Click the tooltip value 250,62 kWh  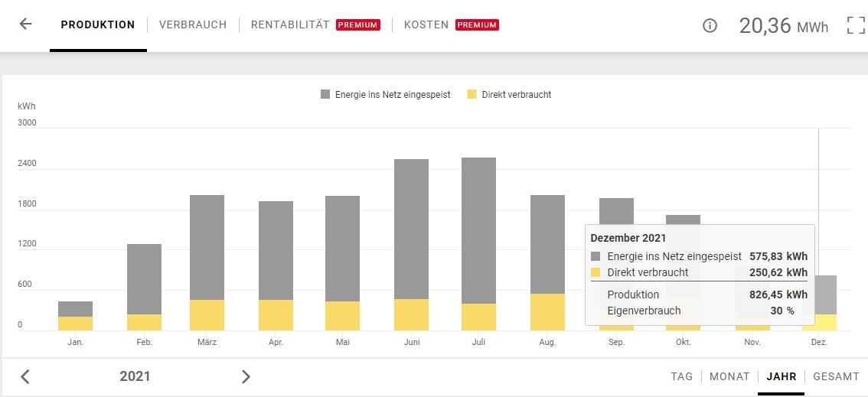pos(778,272)
